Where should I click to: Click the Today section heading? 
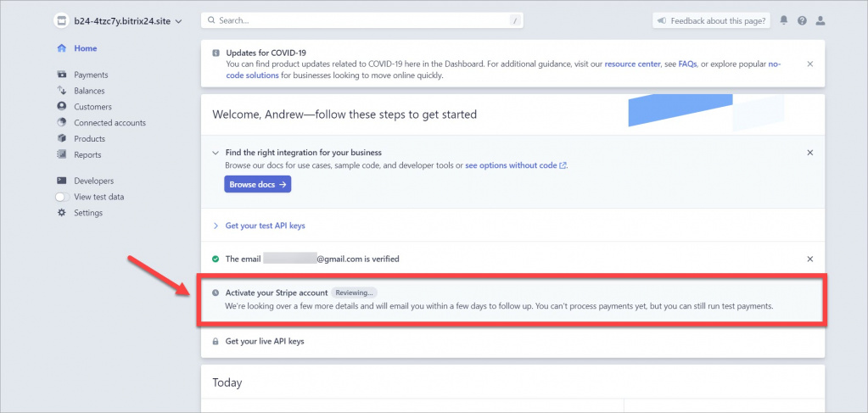click(x=227, y=382)
